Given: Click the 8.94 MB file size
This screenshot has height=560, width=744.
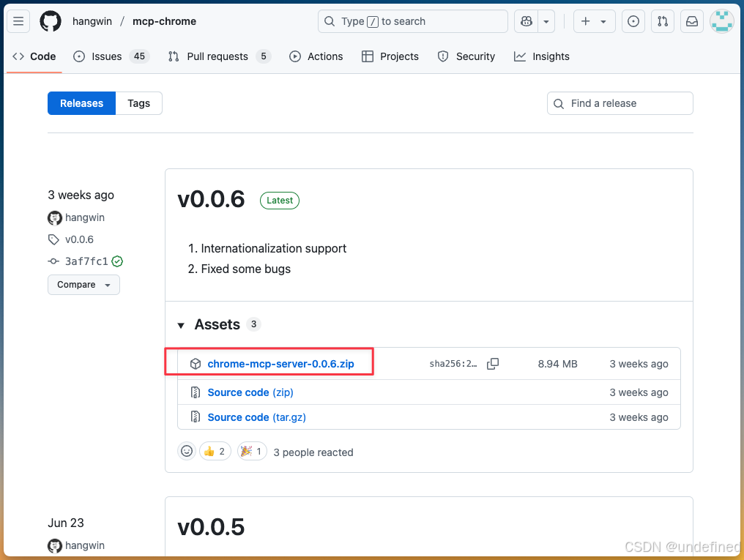Looking at the screenshot, I should pyautogui.click(x=557, y=364).
